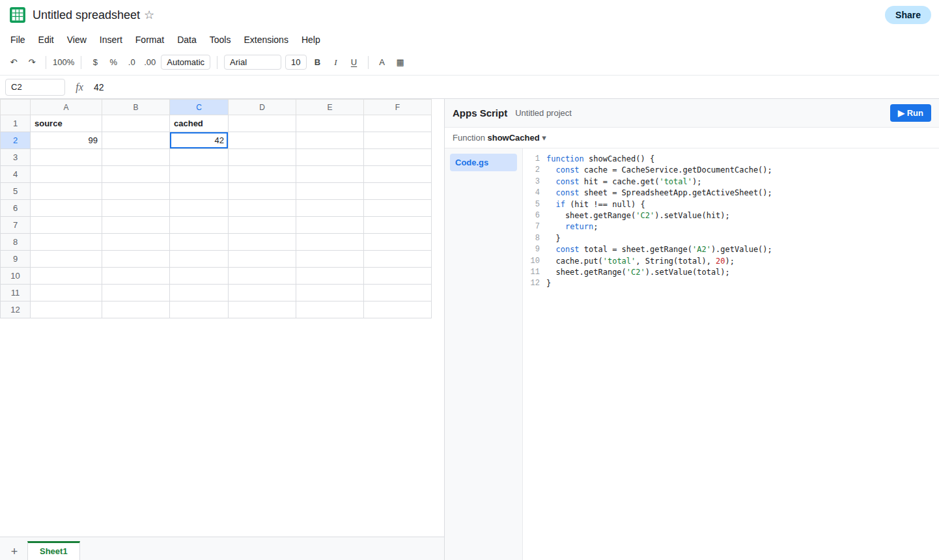
Task: Format as percent icon
Action: pyautogui.click(x=113, y=63)
